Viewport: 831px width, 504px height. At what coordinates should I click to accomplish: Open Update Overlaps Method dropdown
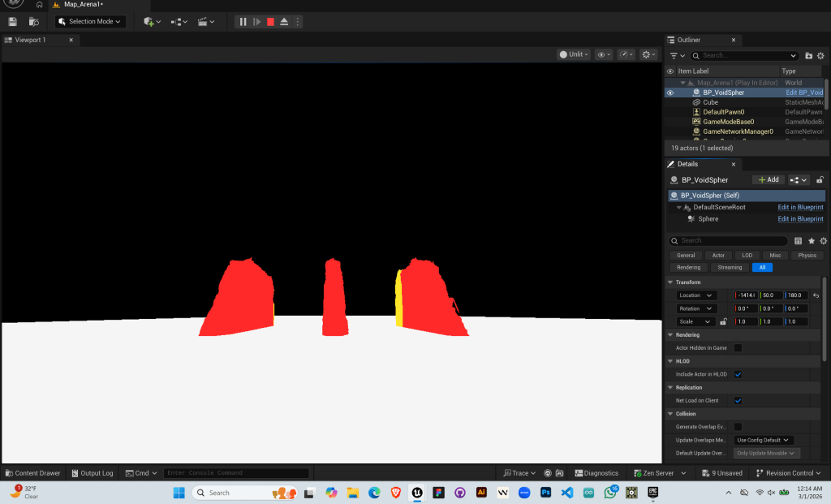pos(763,440)
